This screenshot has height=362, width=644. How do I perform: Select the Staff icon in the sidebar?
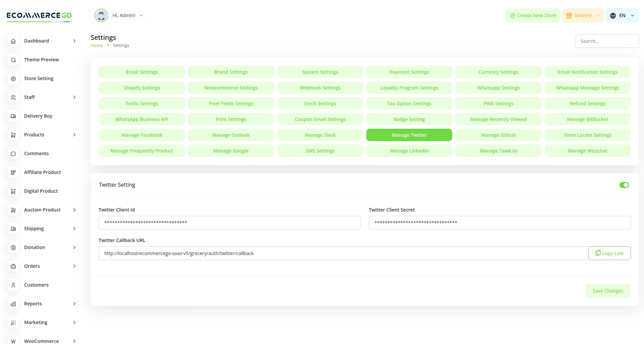13,97
